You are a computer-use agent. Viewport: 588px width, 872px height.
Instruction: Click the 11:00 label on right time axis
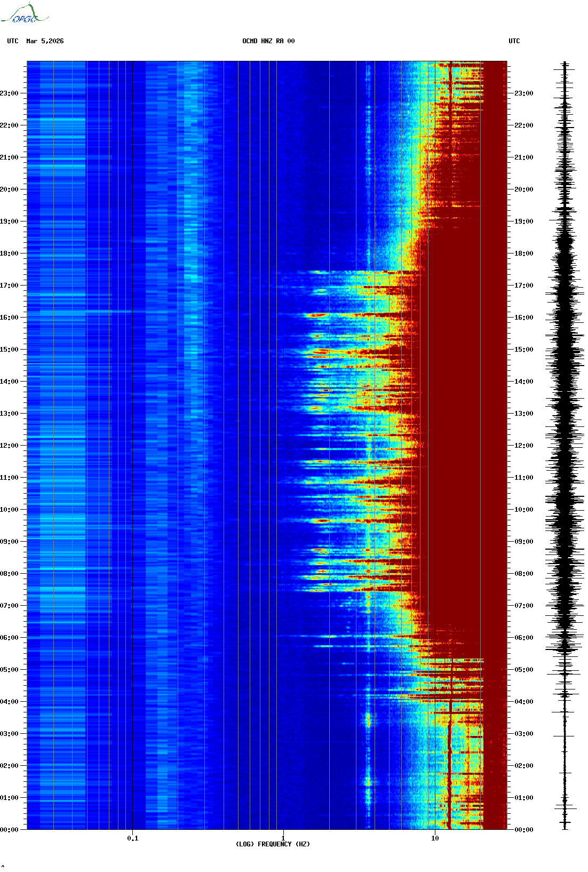pyautogui.click(x=524, y=478)
